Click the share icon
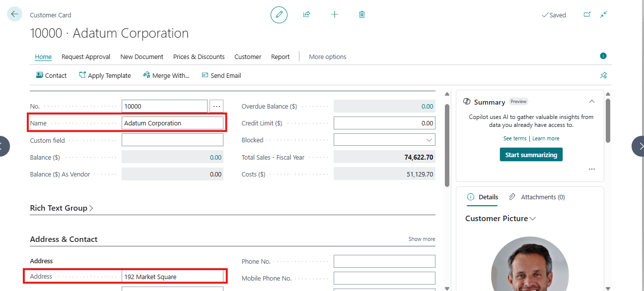The image size is (644, 291). 306,15
